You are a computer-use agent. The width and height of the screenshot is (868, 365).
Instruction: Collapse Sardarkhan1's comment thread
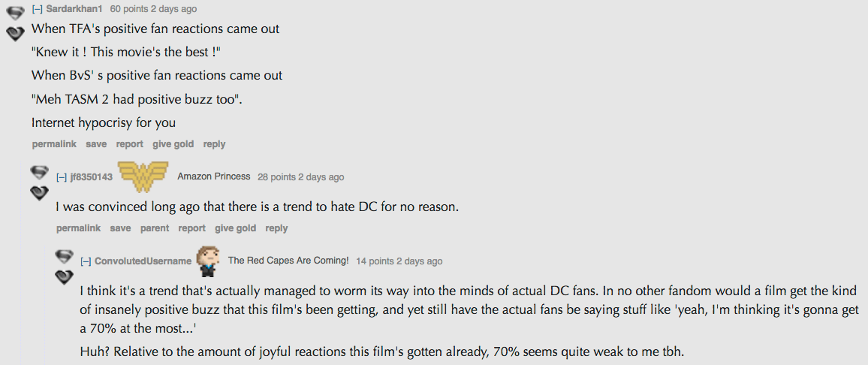tap(37, 9)
